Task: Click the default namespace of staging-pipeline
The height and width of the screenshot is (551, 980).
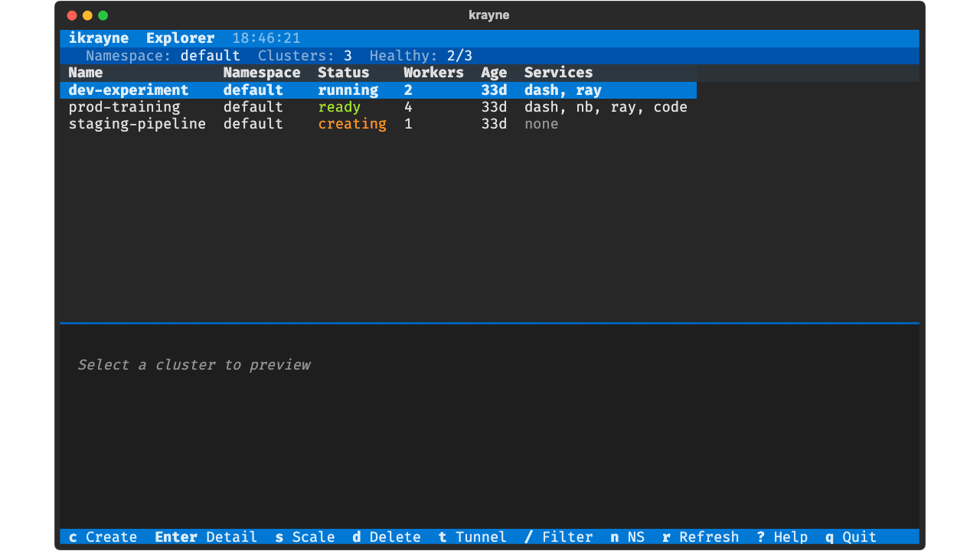Action: [x=253, y=124]
